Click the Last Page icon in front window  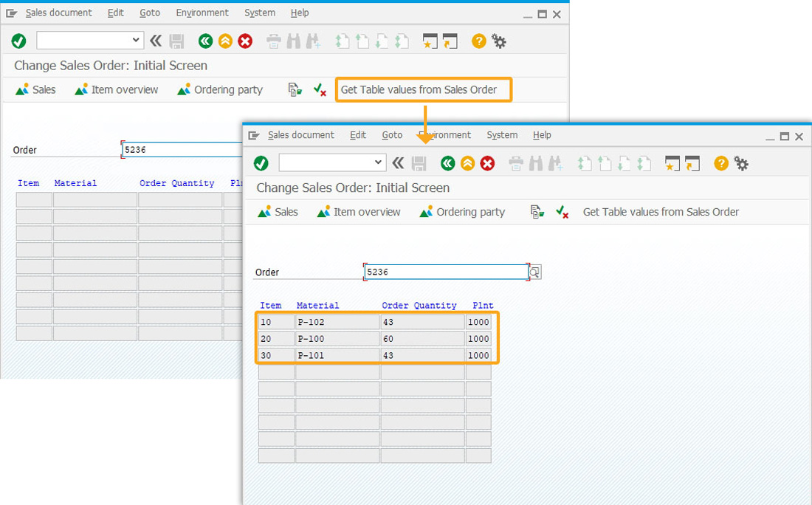644,164
